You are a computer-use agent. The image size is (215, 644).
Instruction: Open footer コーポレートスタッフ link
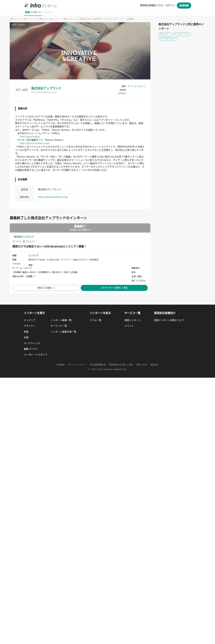point(35,355)
